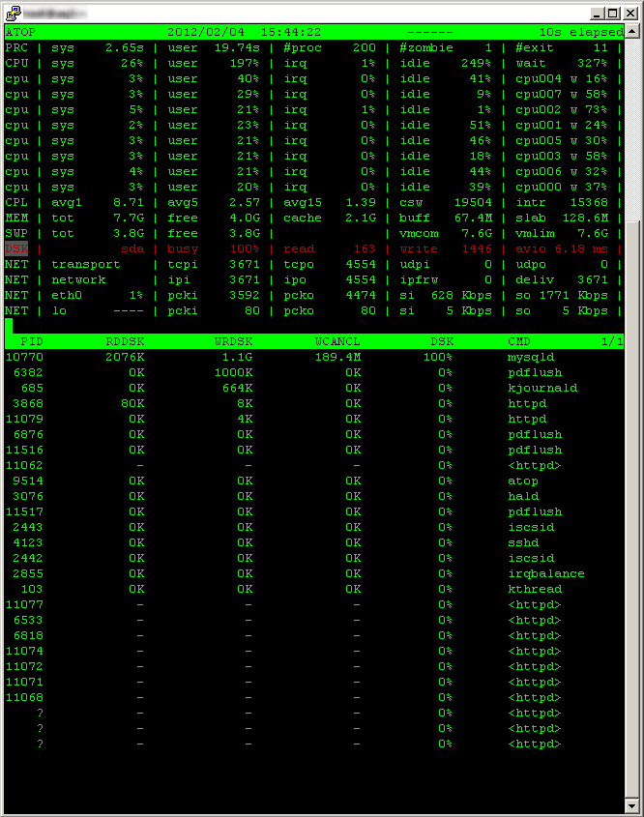Maximize the terminal window
The image size is (644, 817).
(x=615, y=14)
